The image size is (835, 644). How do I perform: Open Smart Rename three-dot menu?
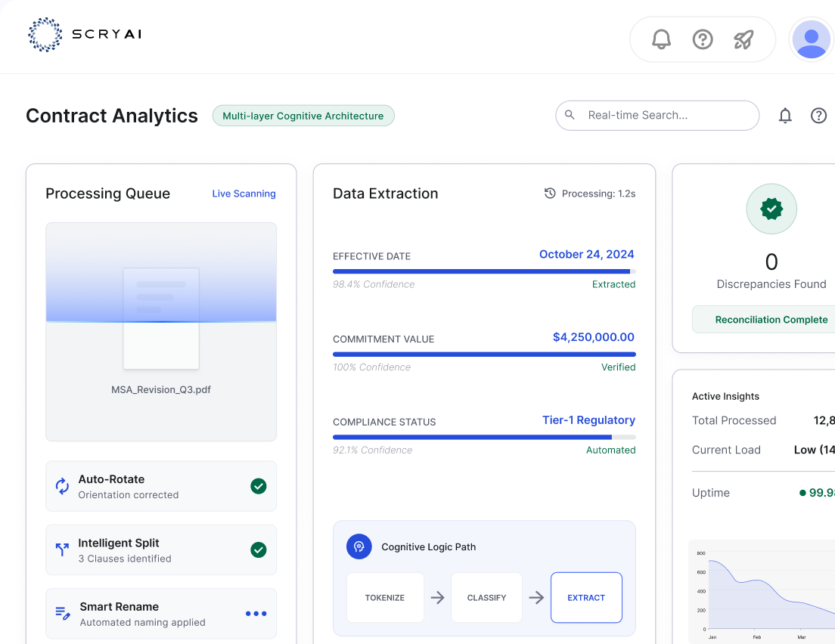(x=256, y=614)
